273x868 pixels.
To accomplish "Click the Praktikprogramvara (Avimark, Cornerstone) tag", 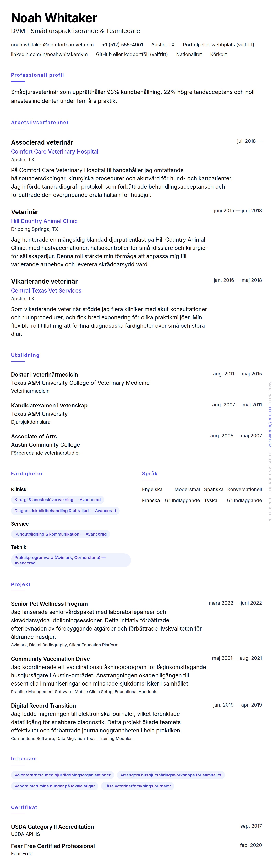I will (x=71, y=560).
